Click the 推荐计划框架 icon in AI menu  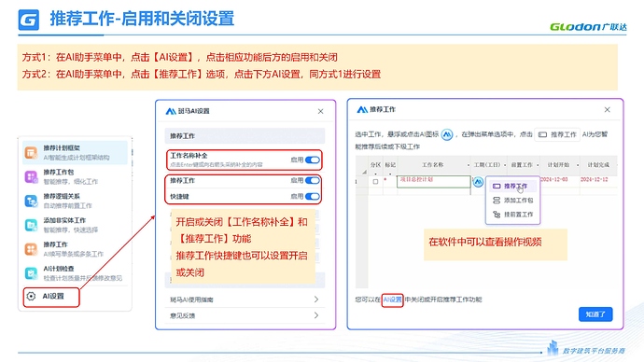pyautogui.click(x=31, y=153)
